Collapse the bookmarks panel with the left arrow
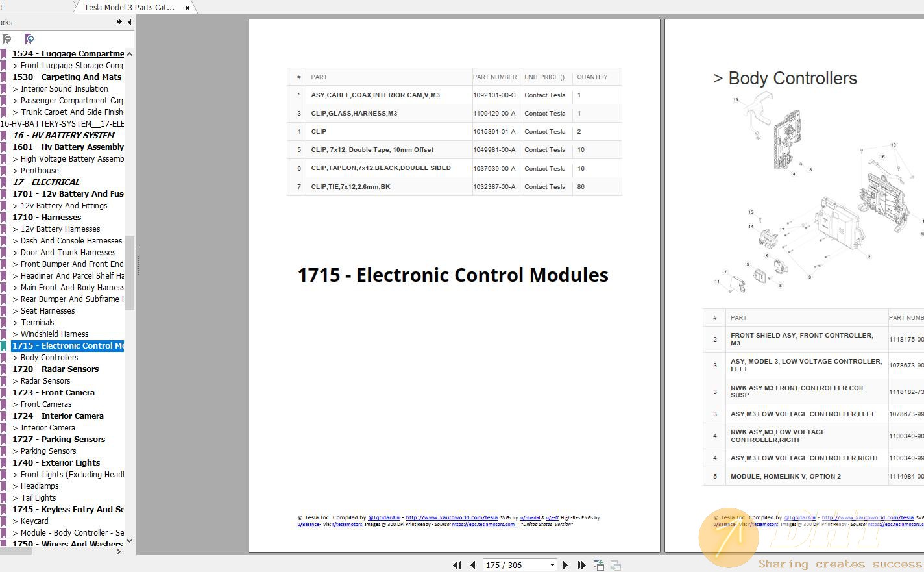This screenshot has width=924, height=572. point(129,22)
